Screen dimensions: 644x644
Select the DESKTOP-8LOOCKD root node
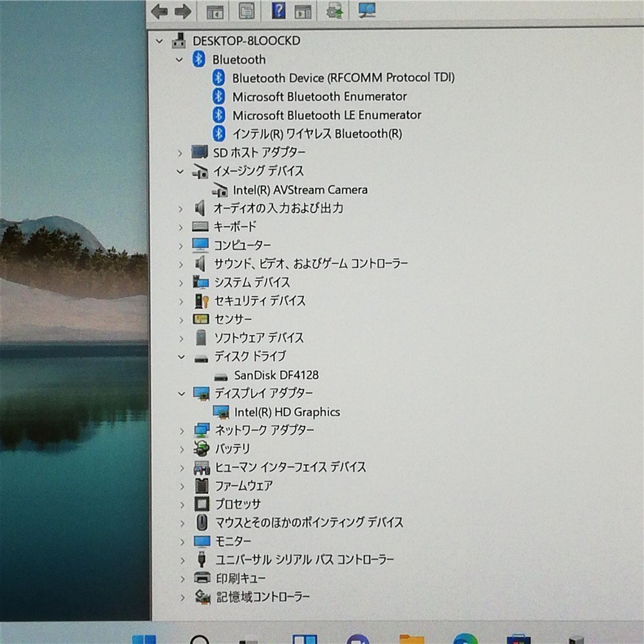pyautogui.click(x=246, y=41)
